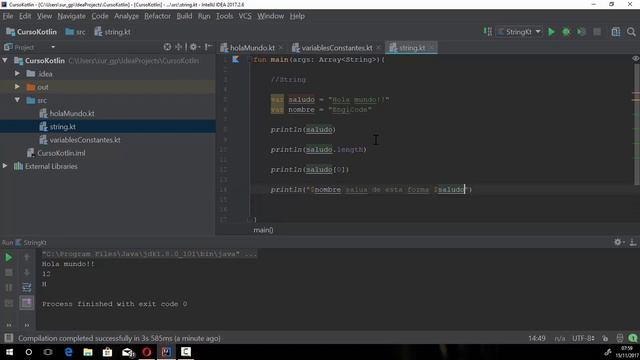
Task: Open the Refactor menu
Action: point(157,16)
